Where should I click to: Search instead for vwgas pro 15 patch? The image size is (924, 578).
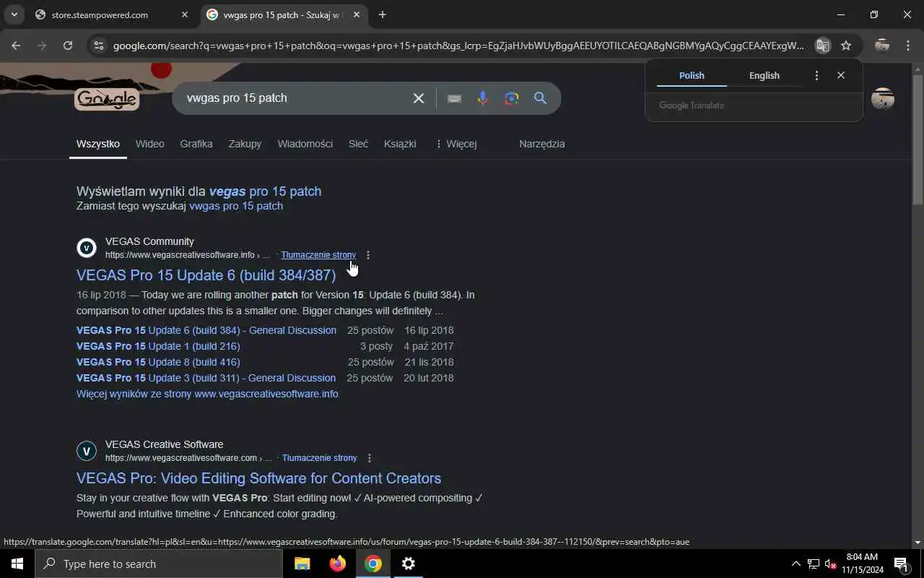236,206
